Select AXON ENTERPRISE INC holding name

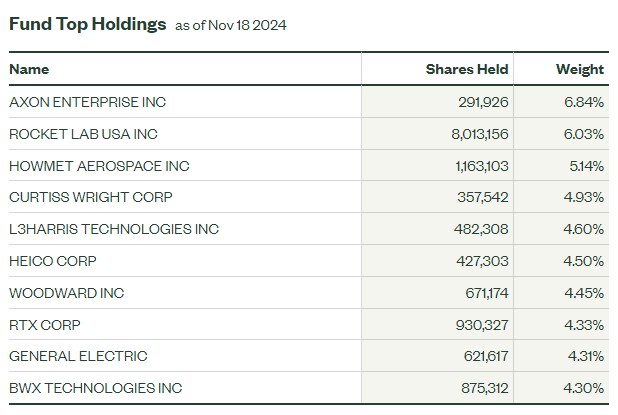pyautogui.click(x=87, y=102)
